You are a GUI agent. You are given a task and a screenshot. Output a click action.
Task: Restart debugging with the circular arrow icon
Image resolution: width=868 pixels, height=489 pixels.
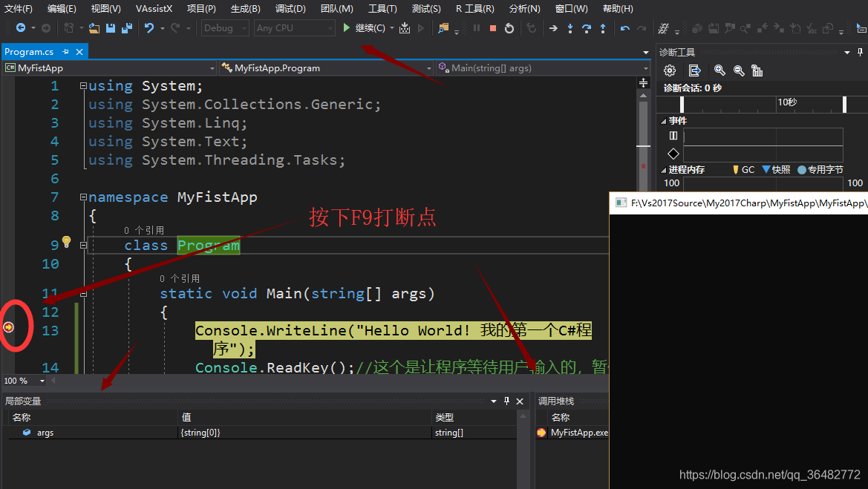[509, 27]
